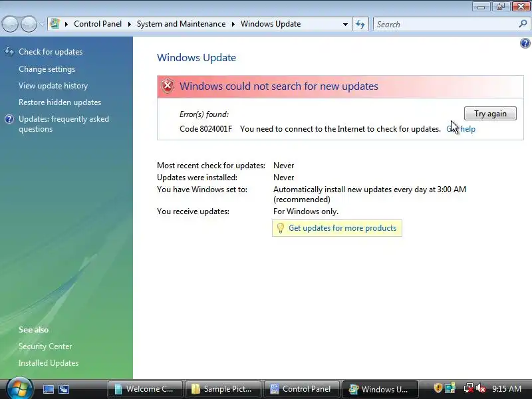532x399 pixels.
Task: Switch to Sample Pictures taskbar button
Action: coord(223,389)
